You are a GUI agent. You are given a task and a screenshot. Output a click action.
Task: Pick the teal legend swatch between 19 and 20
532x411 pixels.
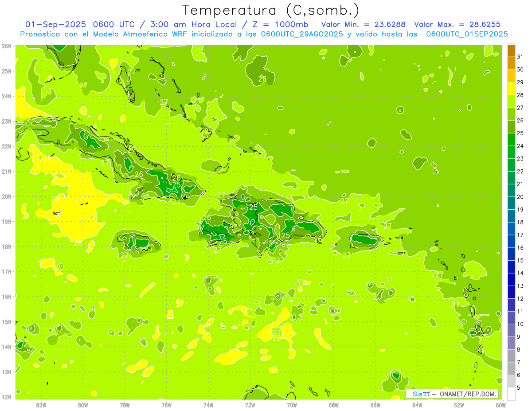tap(511, 204)
